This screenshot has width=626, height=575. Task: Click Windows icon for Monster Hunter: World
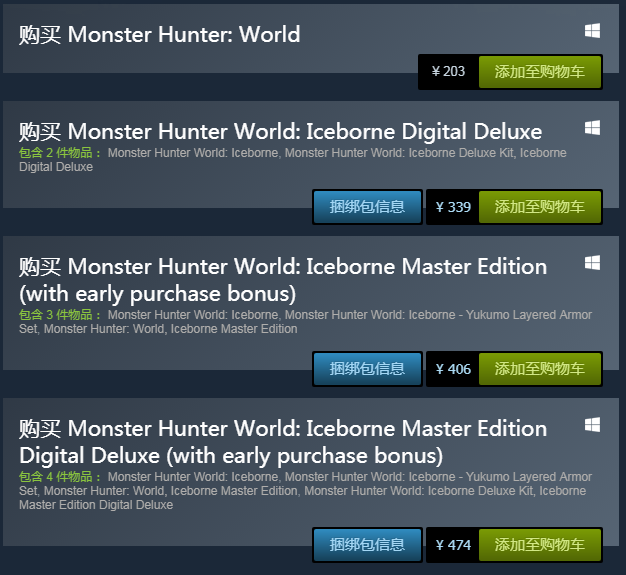(592, 31)
